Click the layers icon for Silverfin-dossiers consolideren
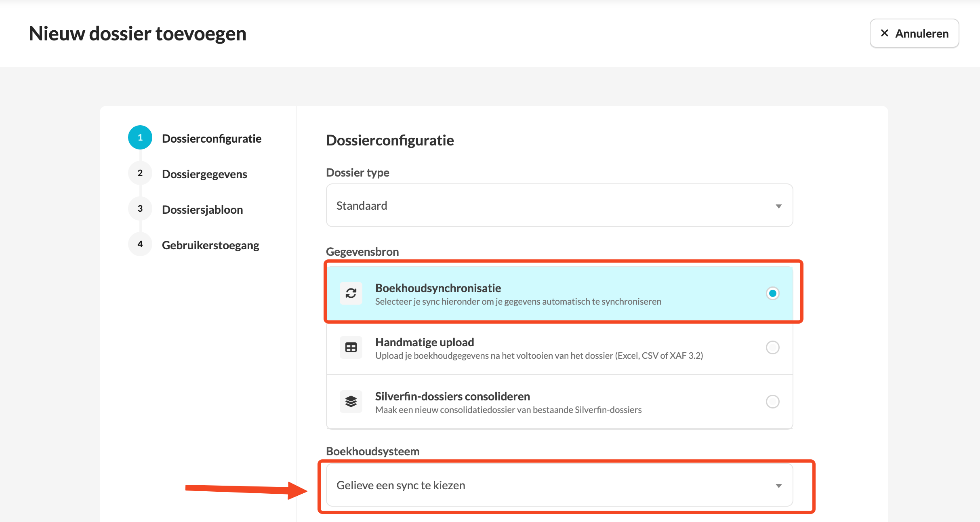Image resolution: width=980 pixels, height=522 pixels. point(351,402)
